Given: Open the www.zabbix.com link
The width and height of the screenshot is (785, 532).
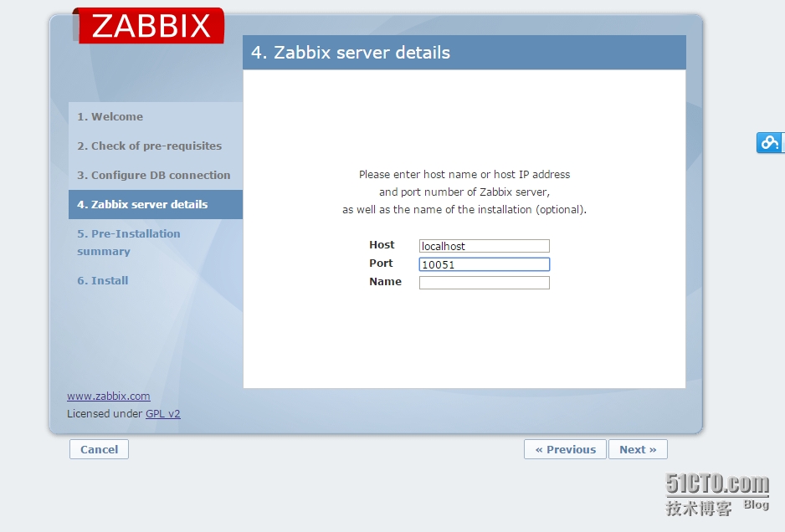Looking at the screenshot, I should coord(109,396).
